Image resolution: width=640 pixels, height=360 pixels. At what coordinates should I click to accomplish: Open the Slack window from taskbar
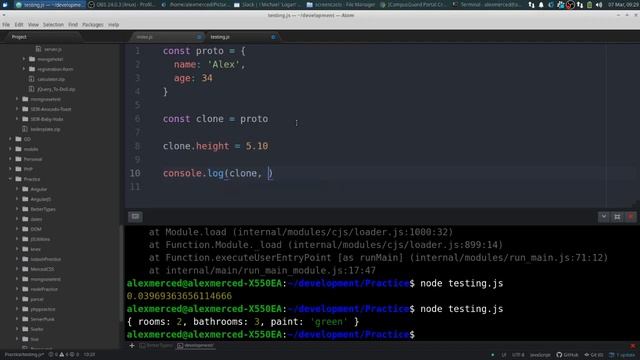[x=266, y=5]
